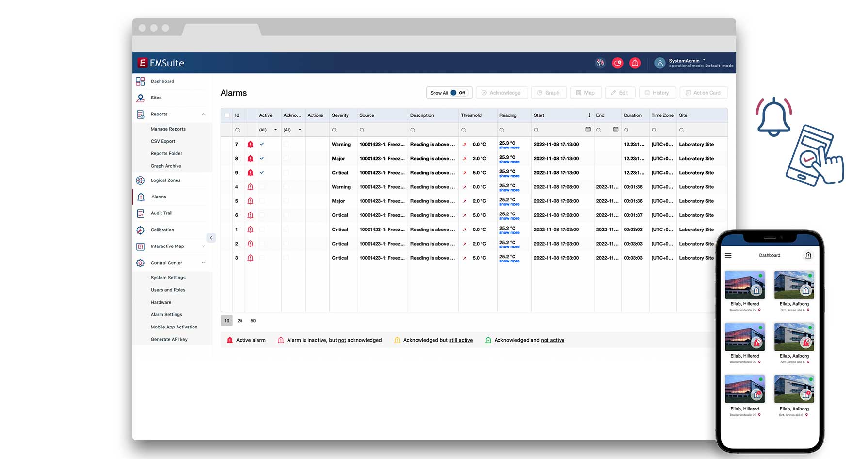The width and height of the screenshot is (868, 459).
Task: Collapse the sidebar with arrow handle
Action: (211, 238)
